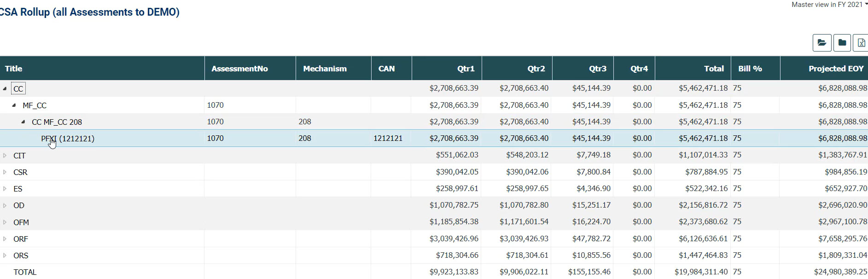This screenshot has width=868, height=279.
Task: Export the grid with the Excel icon
Action: (x=861, y=43)
